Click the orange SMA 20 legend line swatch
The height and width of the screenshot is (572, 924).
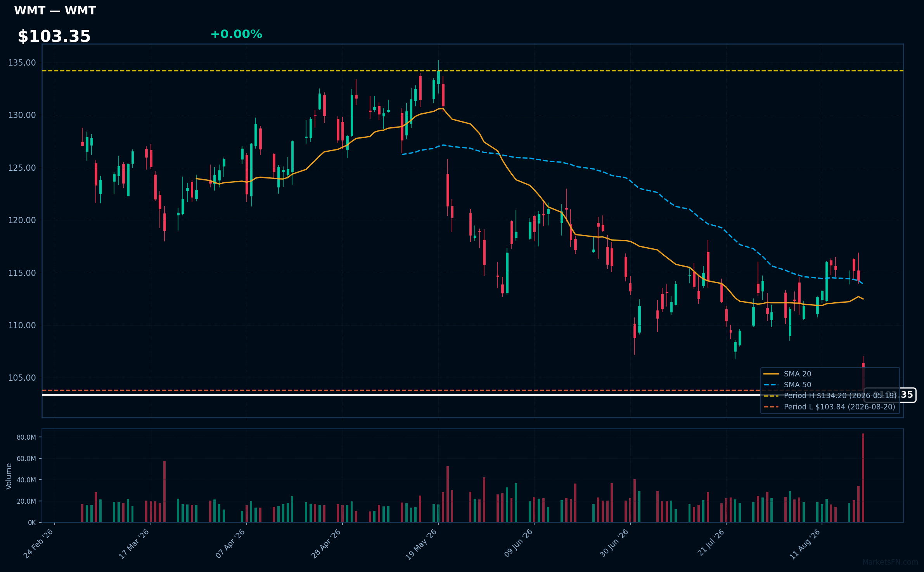[x=771, y=374]
